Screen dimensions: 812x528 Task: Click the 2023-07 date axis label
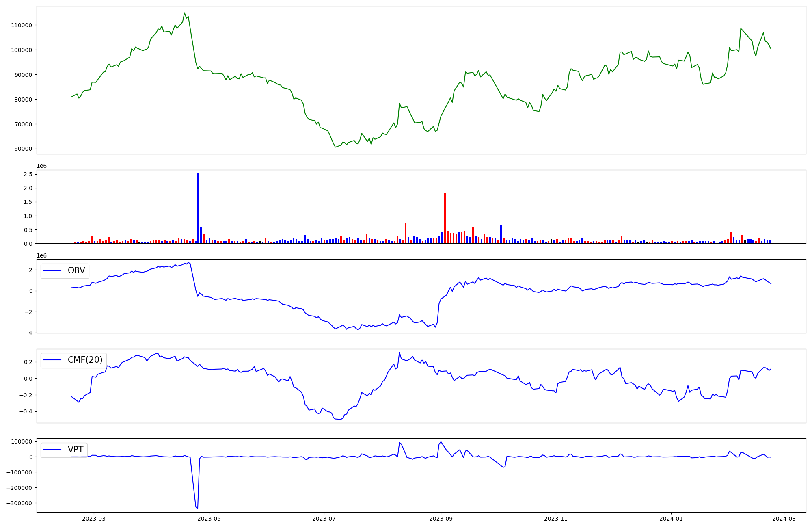[x=324, y=519]
